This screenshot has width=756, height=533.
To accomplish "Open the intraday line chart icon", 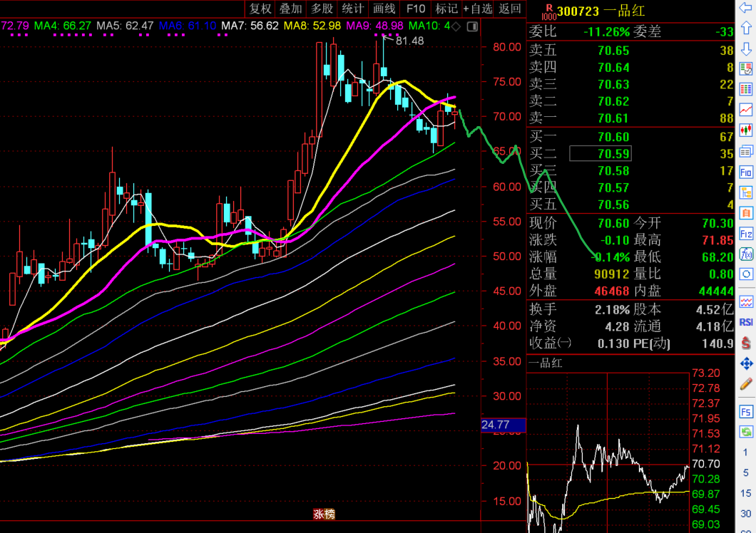I will (746, 110).
